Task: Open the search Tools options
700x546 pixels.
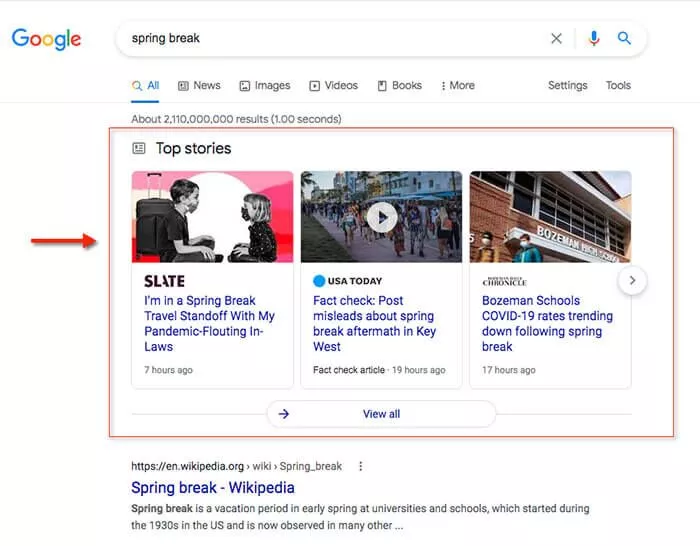Action: [618, 86]
